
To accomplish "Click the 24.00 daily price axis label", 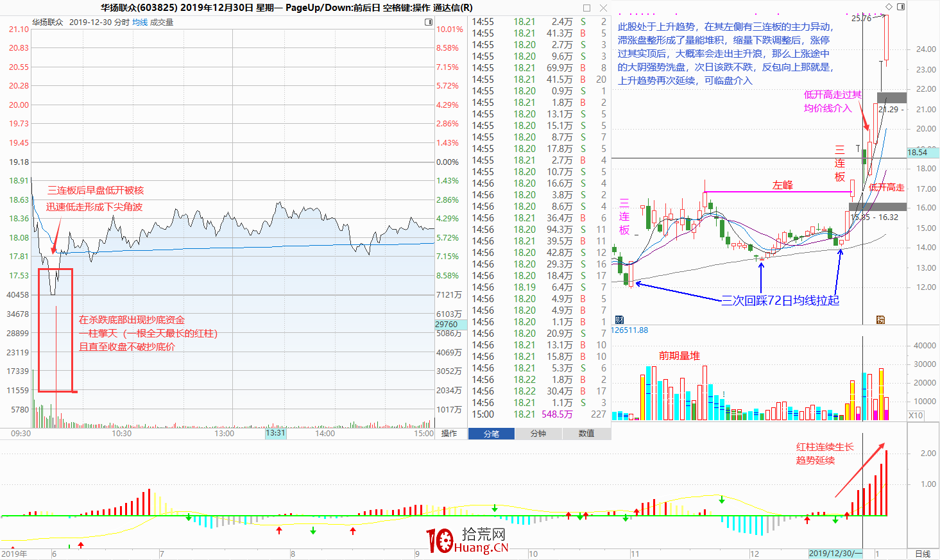I will click(926, 49).
